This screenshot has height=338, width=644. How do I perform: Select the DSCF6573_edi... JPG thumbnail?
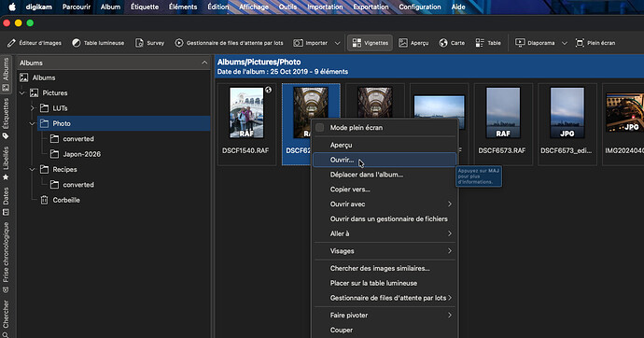567,113
